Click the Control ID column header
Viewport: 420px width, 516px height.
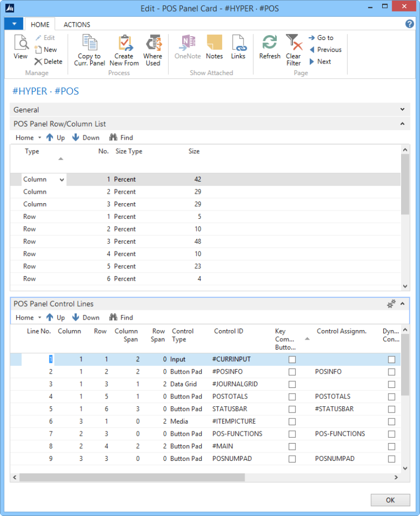228,331
